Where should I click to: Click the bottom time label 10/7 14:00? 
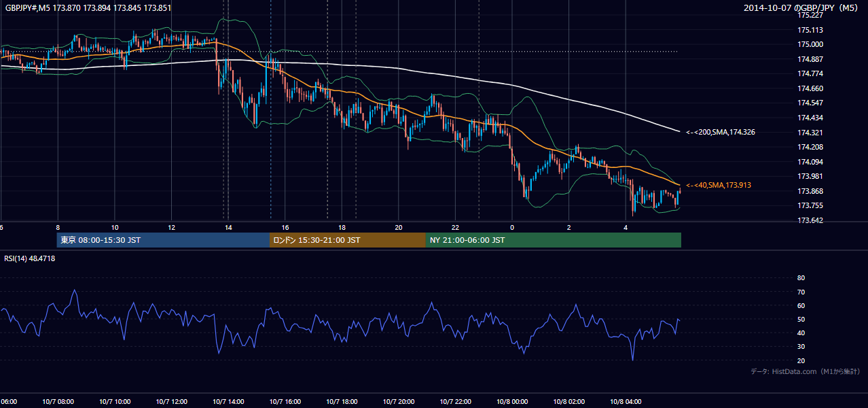click(228, 402)
